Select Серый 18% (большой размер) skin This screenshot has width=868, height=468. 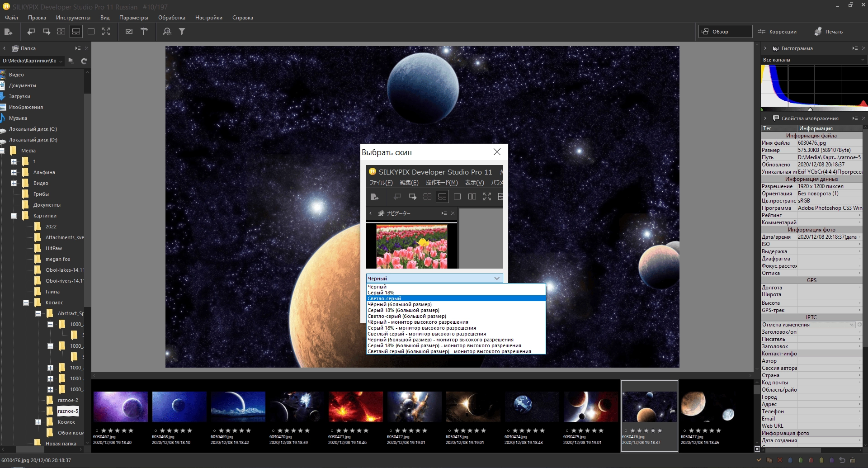coord(456,310)
